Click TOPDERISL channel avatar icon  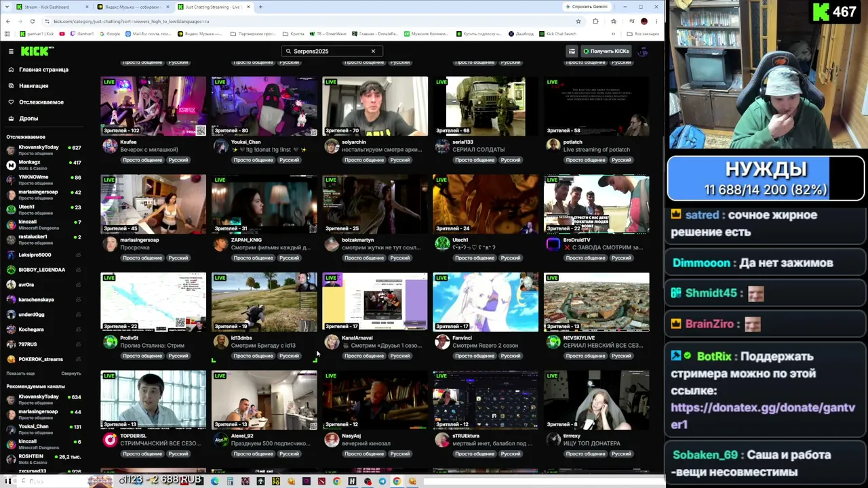[x=110, y=440]
